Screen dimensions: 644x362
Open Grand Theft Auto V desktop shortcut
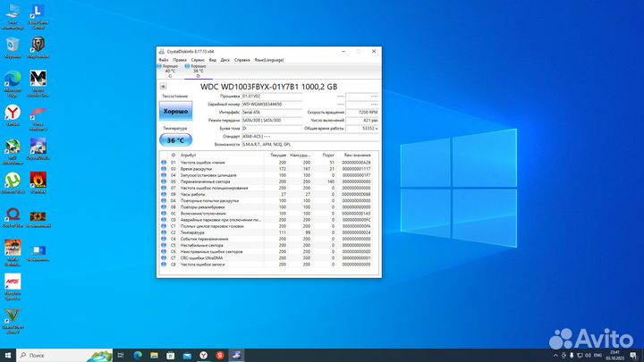click(x=13, y=321)
